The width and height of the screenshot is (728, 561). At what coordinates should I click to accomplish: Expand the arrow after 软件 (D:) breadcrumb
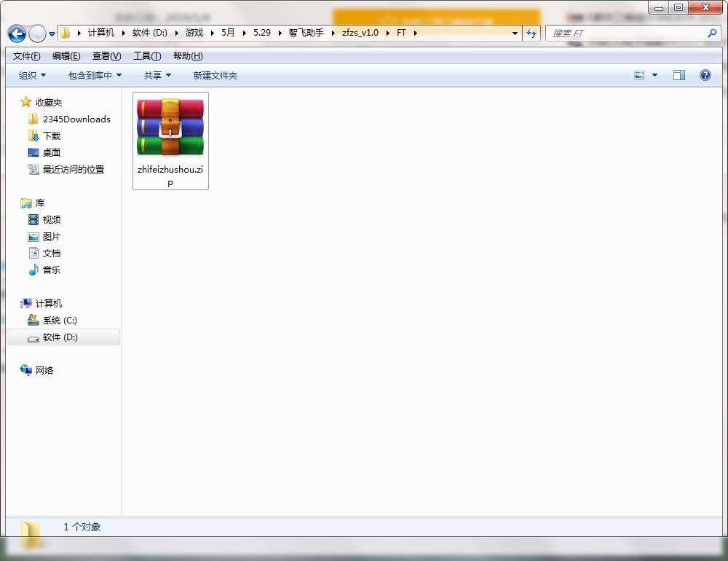176,33
